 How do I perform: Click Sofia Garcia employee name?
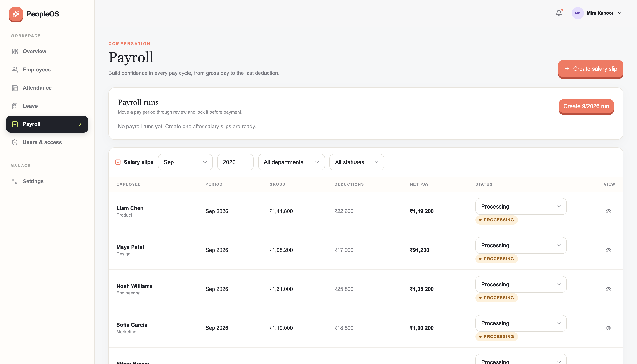pos(132,325)
